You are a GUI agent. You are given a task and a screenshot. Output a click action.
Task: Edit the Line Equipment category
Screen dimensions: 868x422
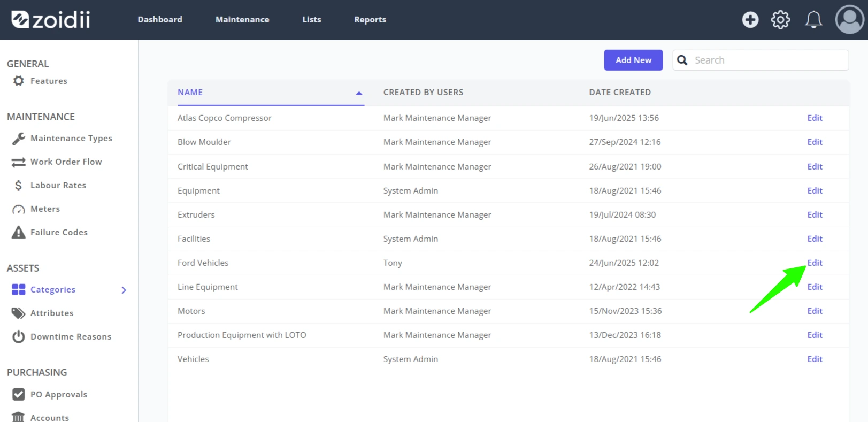(815, 287)
